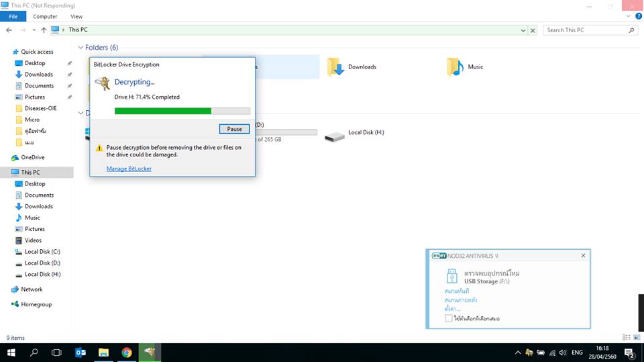Screen dimensions: 644x362
Task: Click the Up one level arrow
Action: 44,30
